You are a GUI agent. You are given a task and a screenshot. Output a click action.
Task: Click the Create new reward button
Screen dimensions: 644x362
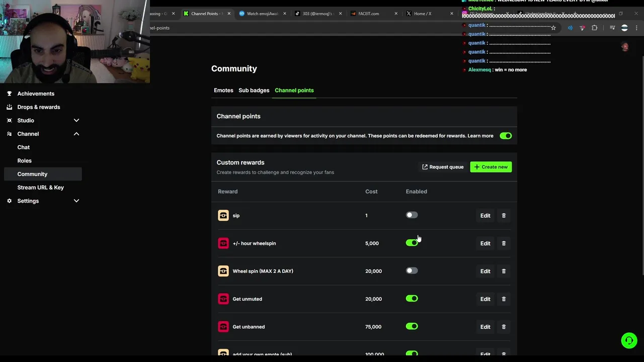(491, 167)
